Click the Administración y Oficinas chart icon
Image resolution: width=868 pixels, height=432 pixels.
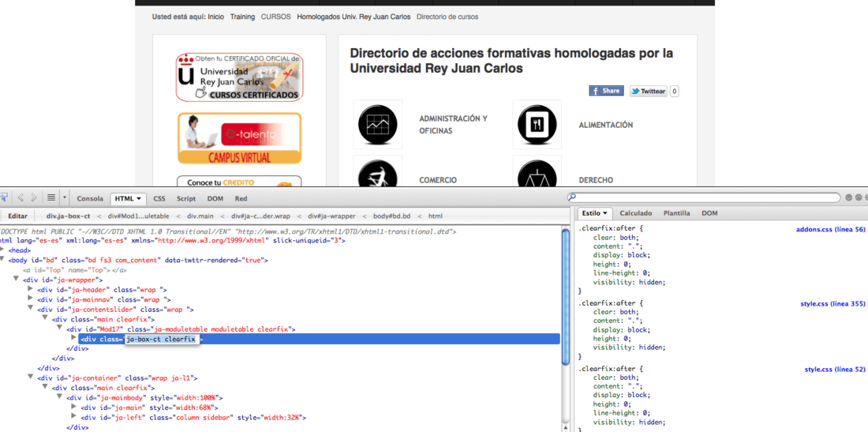[x=377, y=124]
